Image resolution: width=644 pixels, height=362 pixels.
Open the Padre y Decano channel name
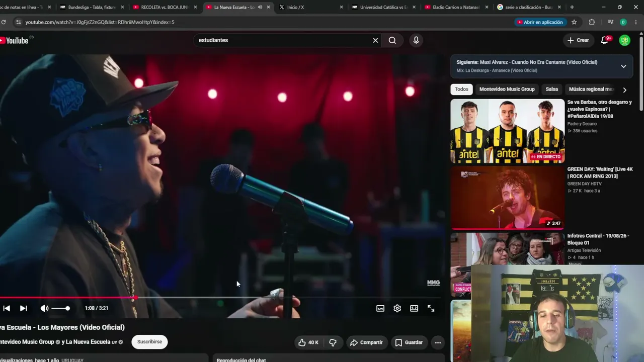(x=582, y=124)
